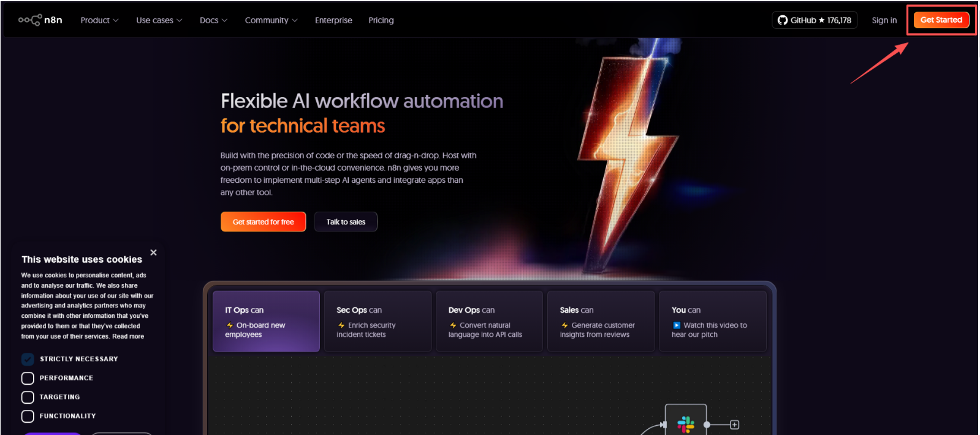Enable the Targeting cookies checkbox
980x435 pixels.
click(28, 397)
